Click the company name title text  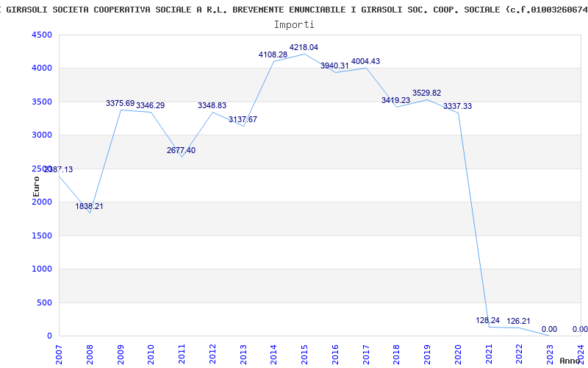[x=294, y=10]
